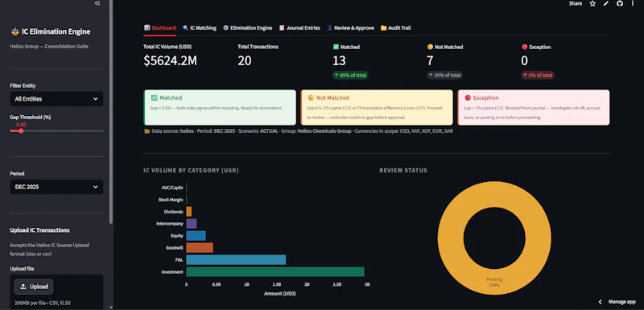644x310 pixels.
Task: Click the Matched count 13
Action: click(339, 60)
